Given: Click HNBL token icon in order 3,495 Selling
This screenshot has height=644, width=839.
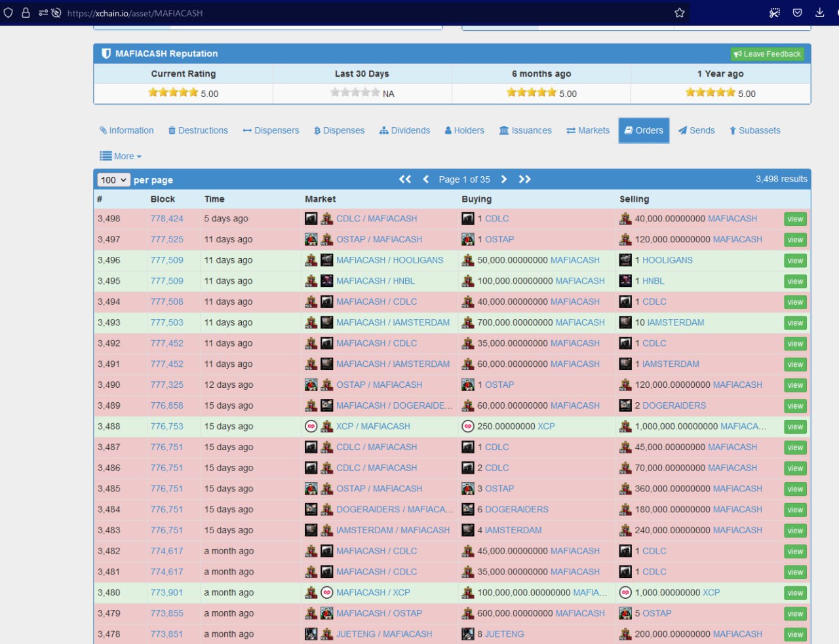Looking at the screenshot, I should click(x=625, y=281).
